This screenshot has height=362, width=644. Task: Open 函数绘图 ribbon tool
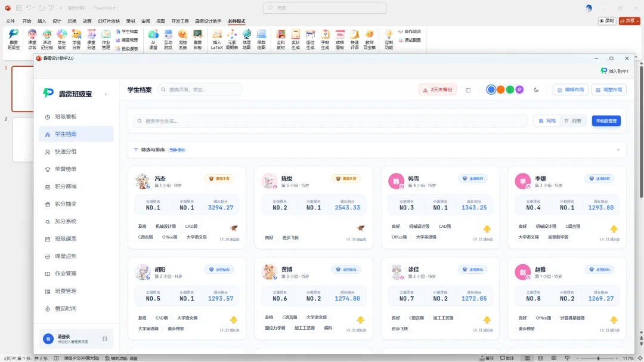click(261, 39)
